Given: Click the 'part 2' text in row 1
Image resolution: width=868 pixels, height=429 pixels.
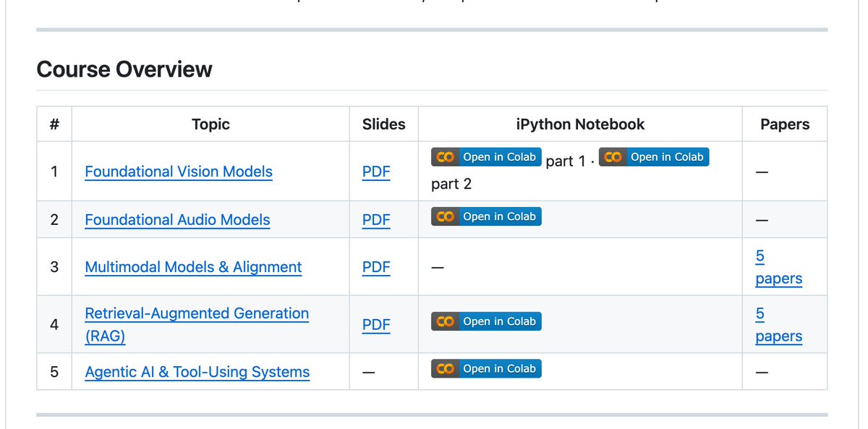Looking at the screenshot, I should 451,184.
